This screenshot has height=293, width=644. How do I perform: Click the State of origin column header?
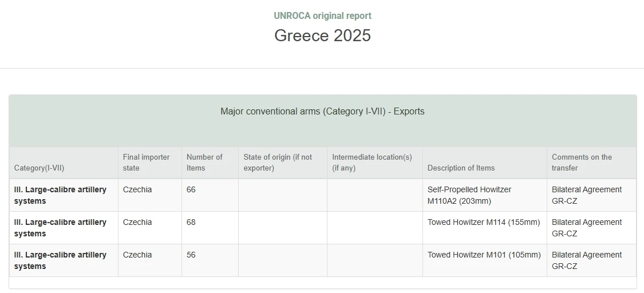click(x=278, y=163)
